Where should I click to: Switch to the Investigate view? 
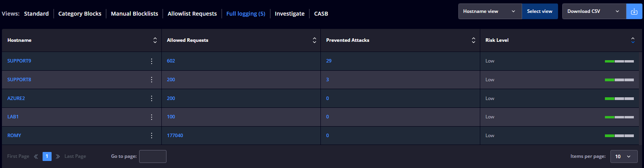290,14
